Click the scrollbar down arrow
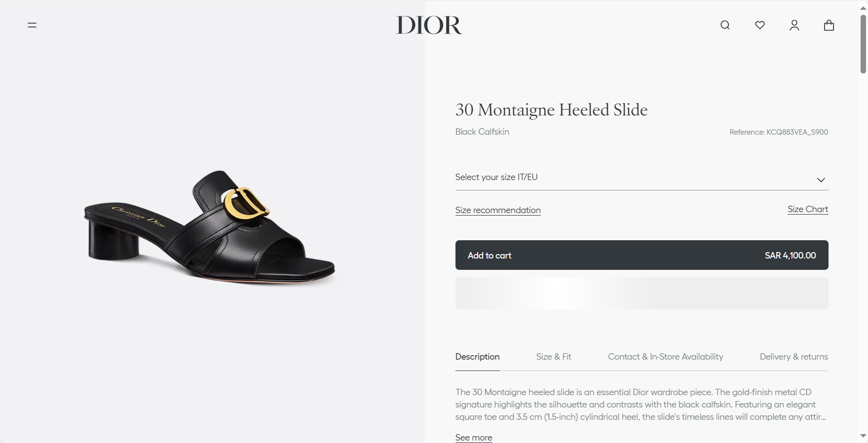 [x=863, y=436]
